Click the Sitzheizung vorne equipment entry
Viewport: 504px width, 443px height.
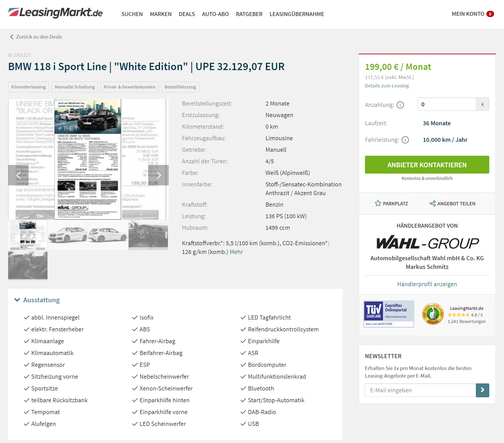pos(55,377)
